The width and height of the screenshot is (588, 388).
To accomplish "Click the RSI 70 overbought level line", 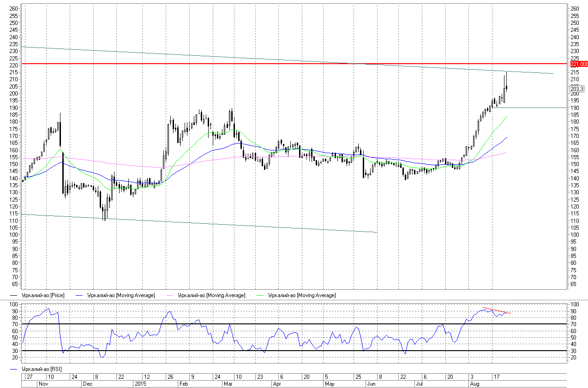I will (x=277, y=324).
